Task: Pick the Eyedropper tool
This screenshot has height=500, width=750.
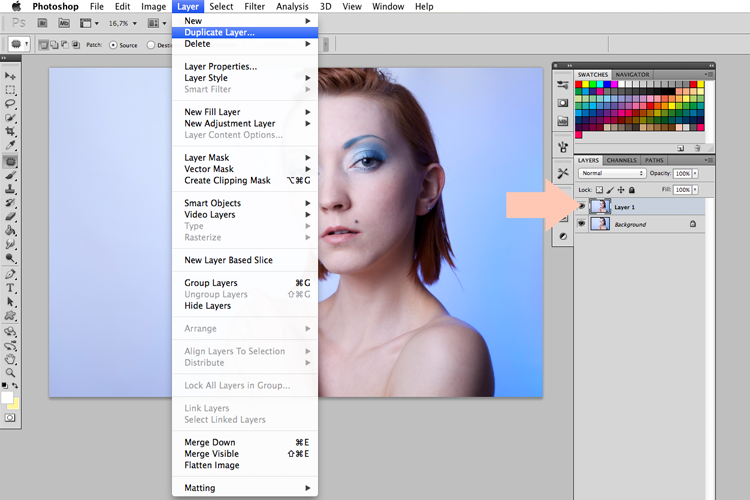Action: tap(10, 145)
